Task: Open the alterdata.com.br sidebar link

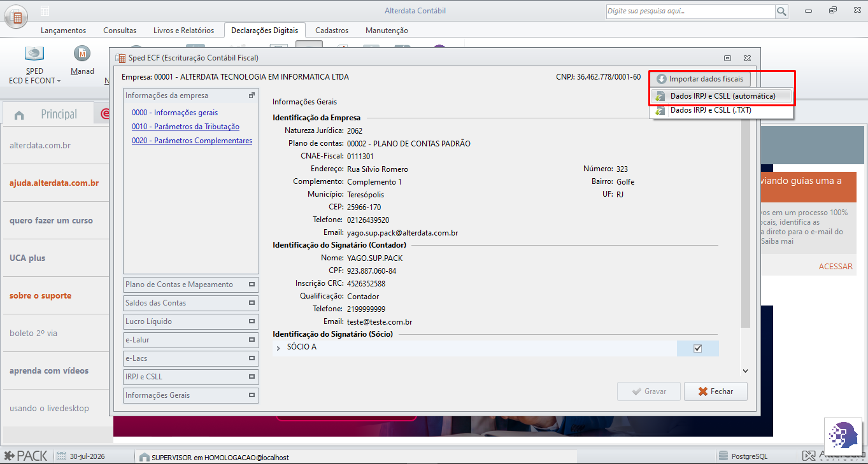Action: point(40,146)
